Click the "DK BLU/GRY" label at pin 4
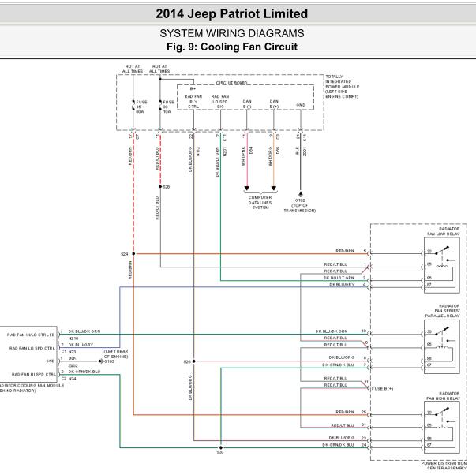Viewport: 476px width, 475px height. [x=342, y=285]
